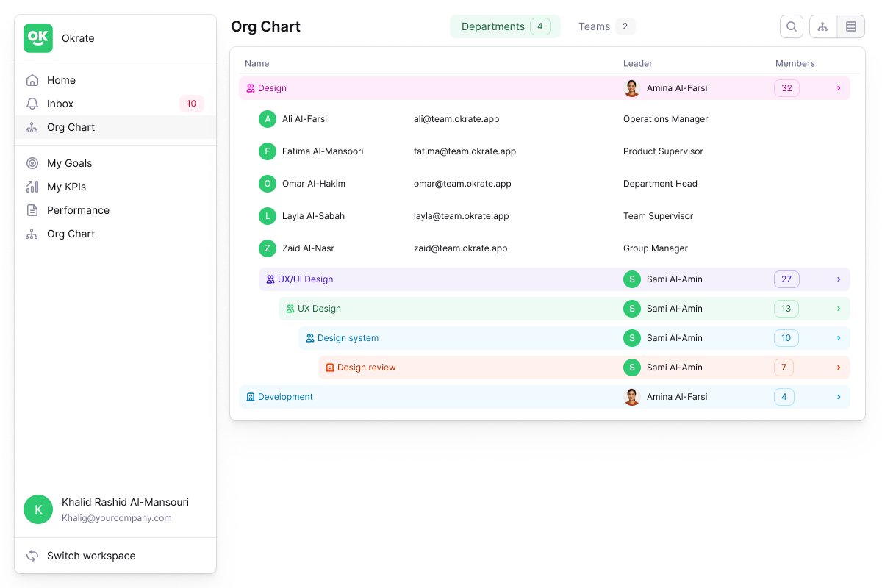Expand the Design review row chevron
Screen dimensions: 882x588
pos(839,367)
